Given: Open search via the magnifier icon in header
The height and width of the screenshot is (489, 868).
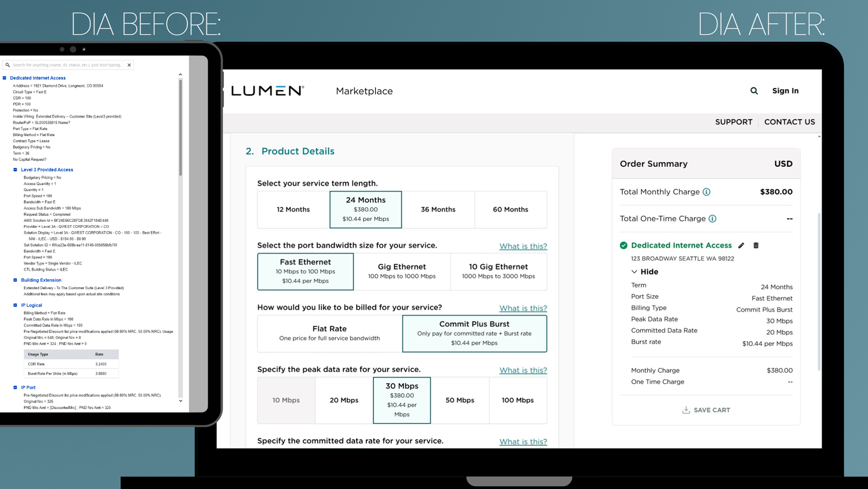Looking at the screenshot, I should tap(754, 91).
